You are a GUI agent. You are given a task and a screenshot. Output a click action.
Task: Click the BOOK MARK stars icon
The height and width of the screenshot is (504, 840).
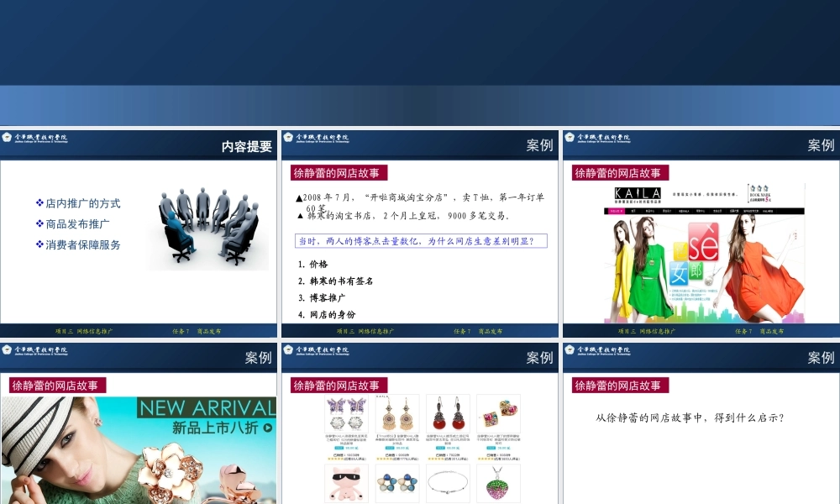(759, 187)
